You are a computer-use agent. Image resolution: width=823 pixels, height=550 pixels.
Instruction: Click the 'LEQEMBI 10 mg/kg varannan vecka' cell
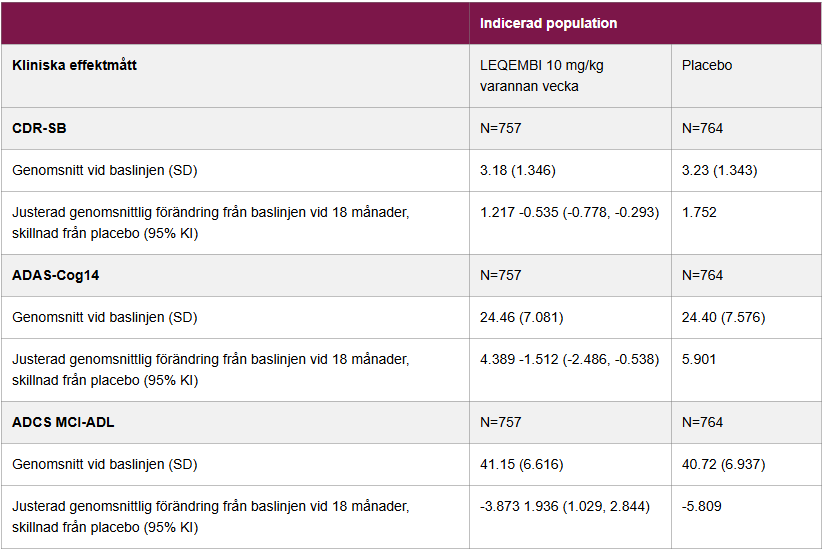click(541, 76)
